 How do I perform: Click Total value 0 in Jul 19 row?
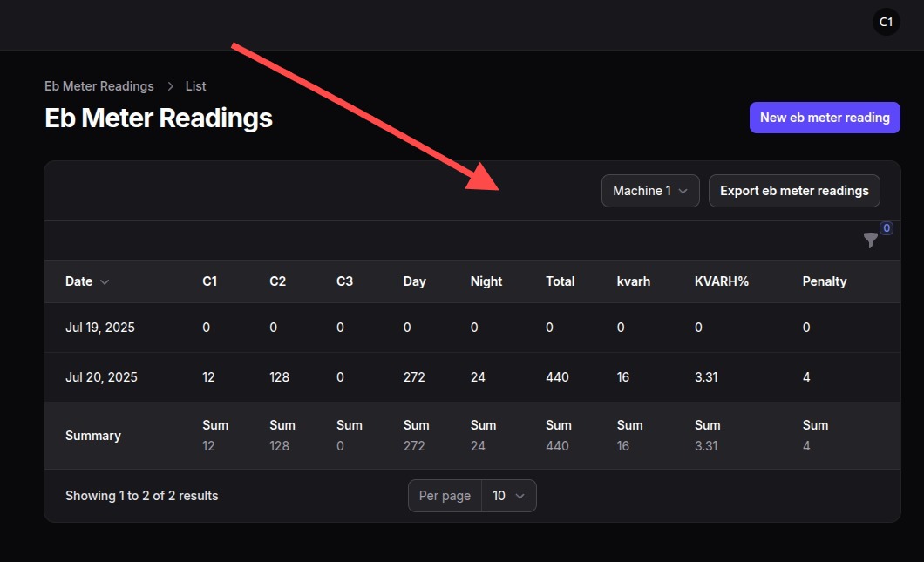(x=549, y=328)
